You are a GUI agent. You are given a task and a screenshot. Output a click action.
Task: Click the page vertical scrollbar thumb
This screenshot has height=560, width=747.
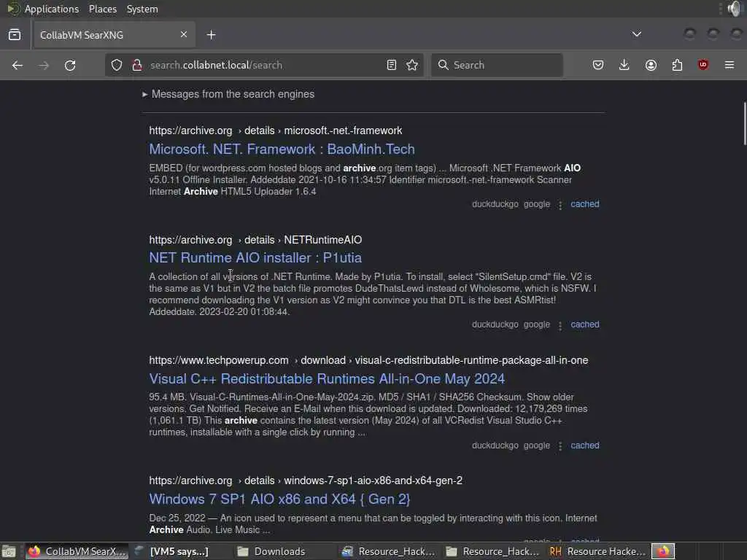tap(744, 122)
